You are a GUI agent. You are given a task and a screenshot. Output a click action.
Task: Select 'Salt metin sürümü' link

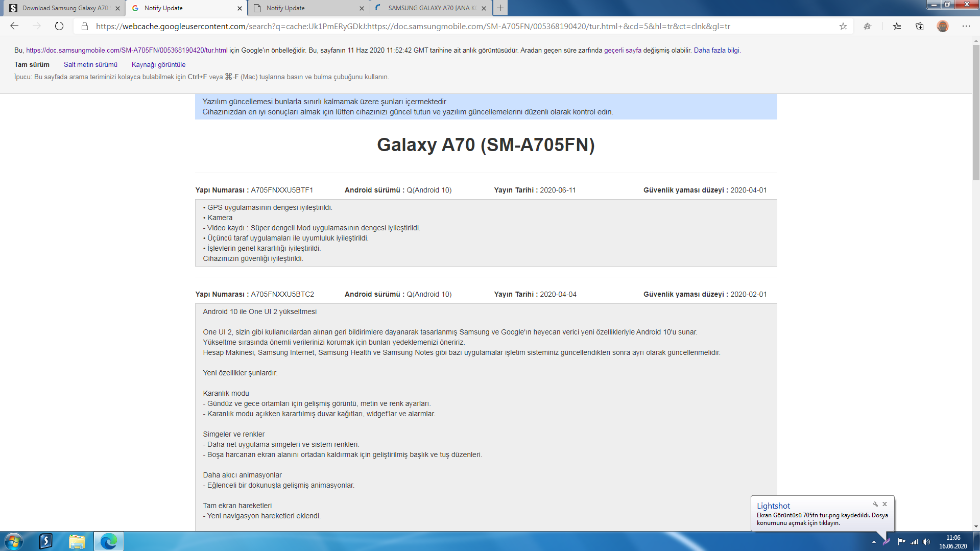[x=90, y=64]
